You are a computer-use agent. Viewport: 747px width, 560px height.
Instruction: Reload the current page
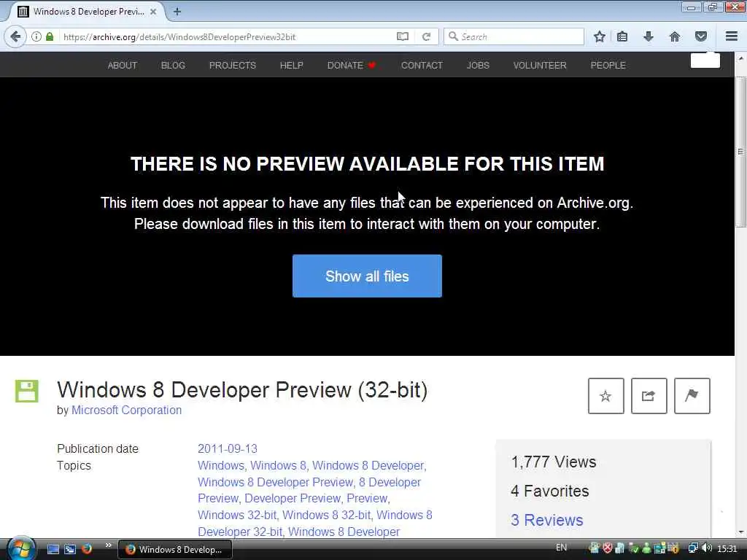tap(426, 36)
